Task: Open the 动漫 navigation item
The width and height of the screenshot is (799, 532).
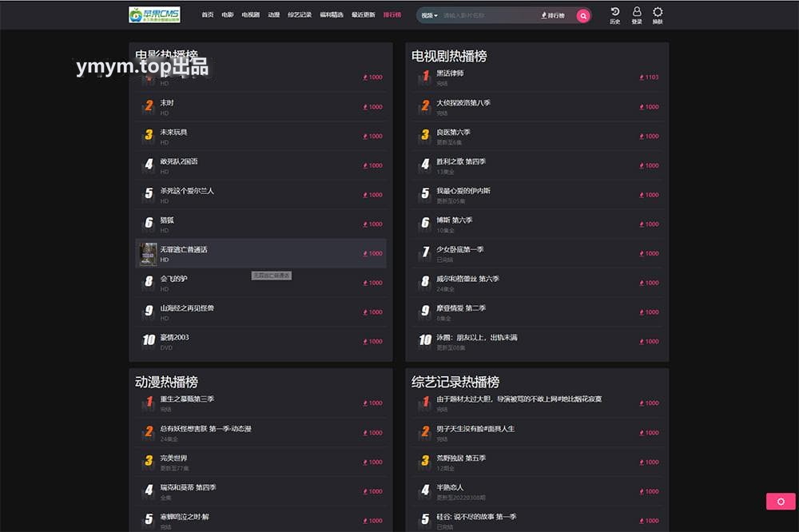Action: click(x=273, y=14)
